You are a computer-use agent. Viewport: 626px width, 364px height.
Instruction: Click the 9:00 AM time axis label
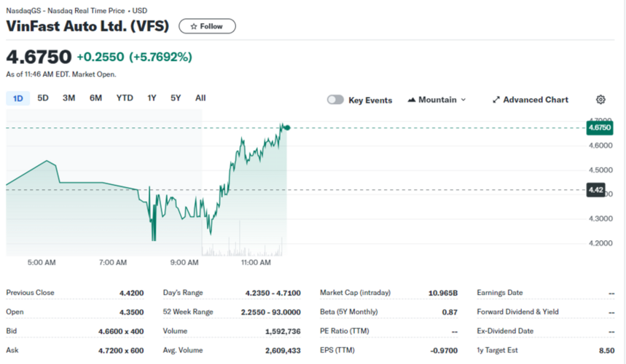[184, 262]
